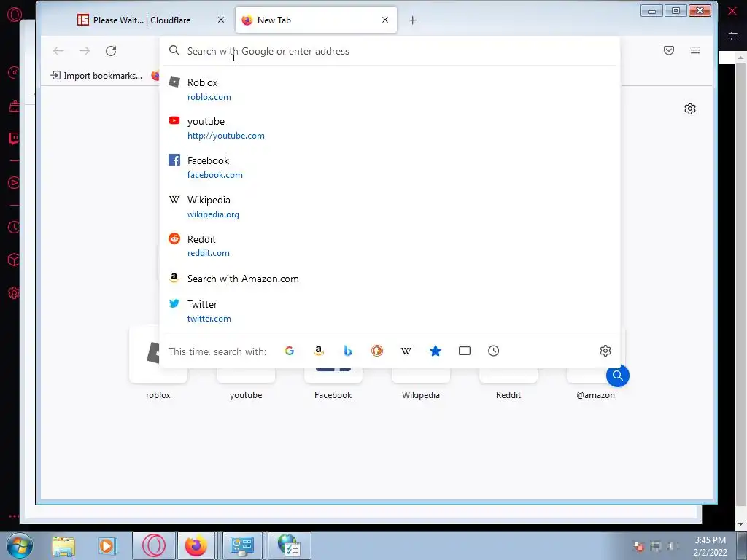This screenshot has width=747, height=560.
Task: Select the New Tab tab
Action: coord(316,20)
